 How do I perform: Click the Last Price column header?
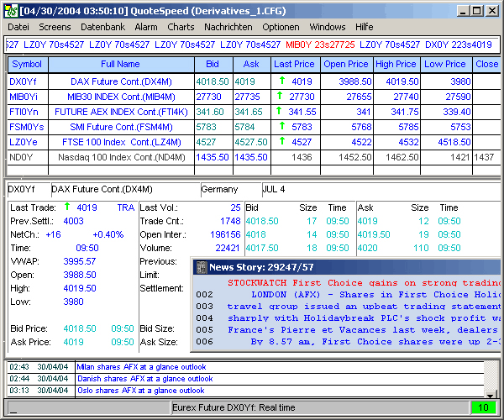pos(294,64)
